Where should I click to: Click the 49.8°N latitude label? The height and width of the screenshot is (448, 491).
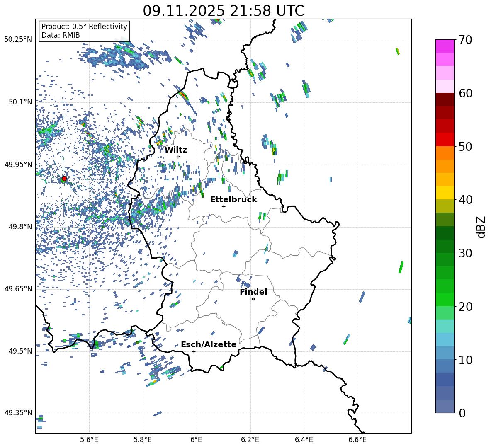coord(20,227)
